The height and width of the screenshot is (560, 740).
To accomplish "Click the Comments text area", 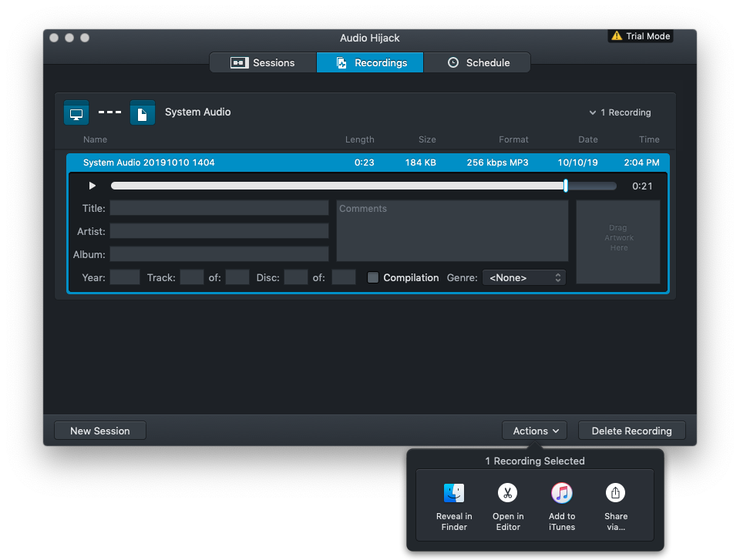I will tap(452, 230).
